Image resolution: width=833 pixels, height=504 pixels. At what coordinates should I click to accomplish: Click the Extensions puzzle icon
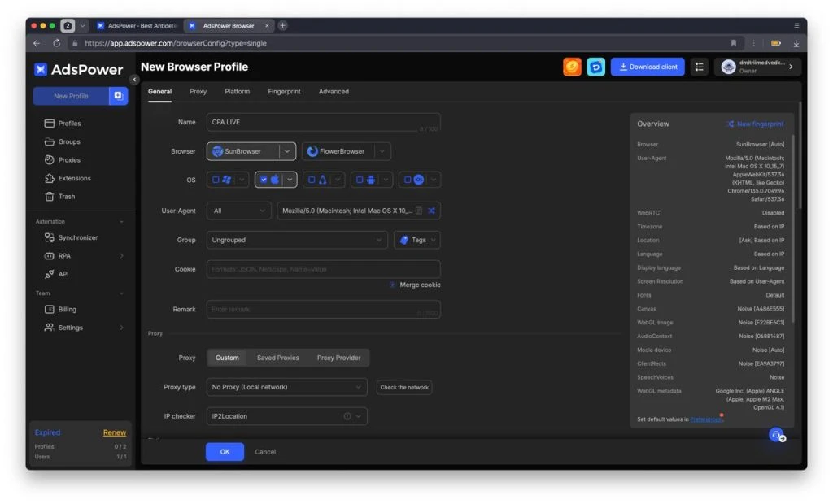coord(50,179)
